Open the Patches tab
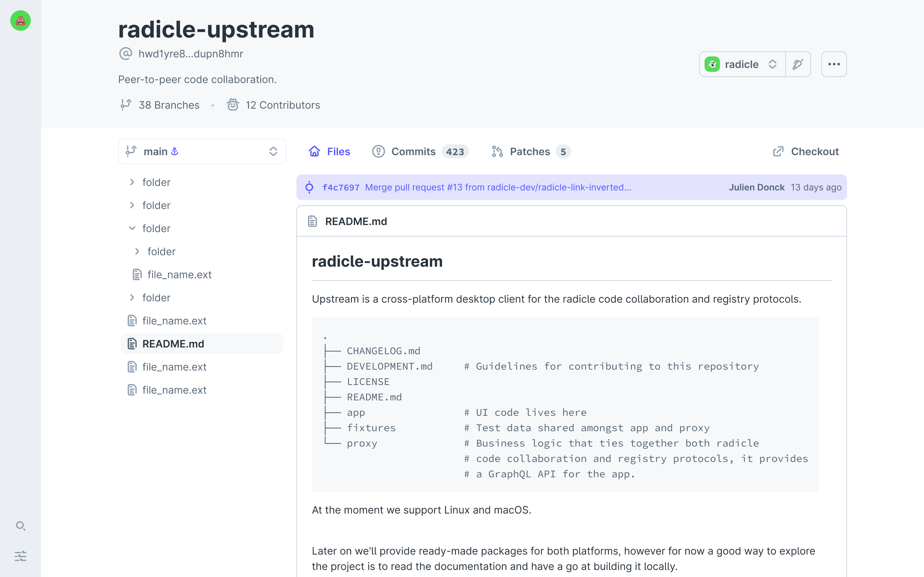 (530, 151)
